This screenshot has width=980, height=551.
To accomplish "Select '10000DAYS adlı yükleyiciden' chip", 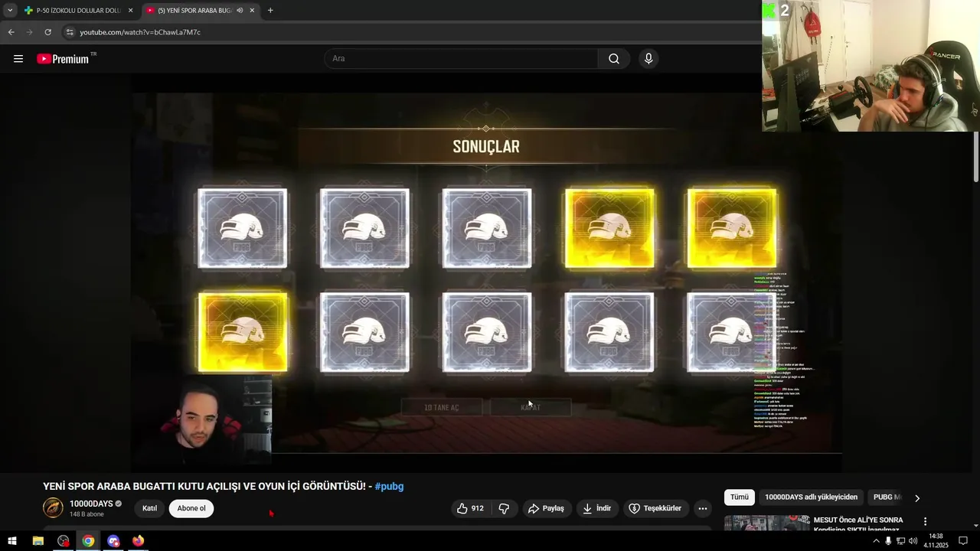I will point(812,497).
